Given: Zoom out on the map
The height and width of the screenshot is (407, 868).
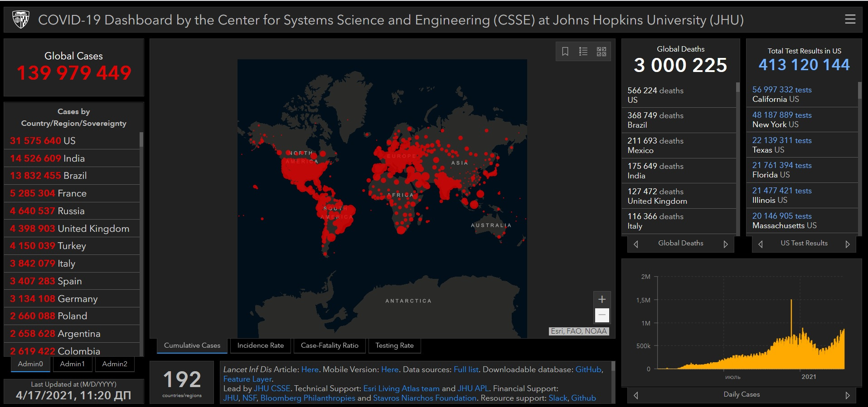Looking at the screenshot, I should [602, 315].
